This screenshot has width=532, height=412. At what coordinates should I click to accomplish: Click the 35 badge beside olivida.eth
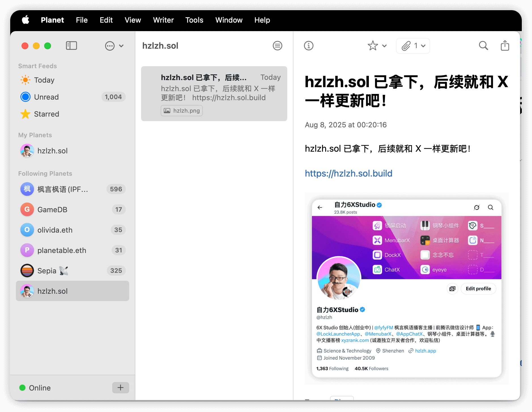tap(118, 230)
